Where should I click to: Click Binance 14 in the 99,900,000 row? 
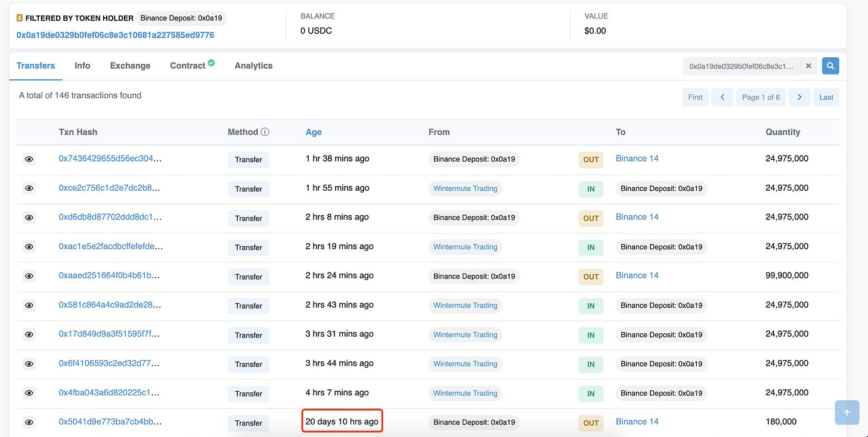[x=637, y=275]
